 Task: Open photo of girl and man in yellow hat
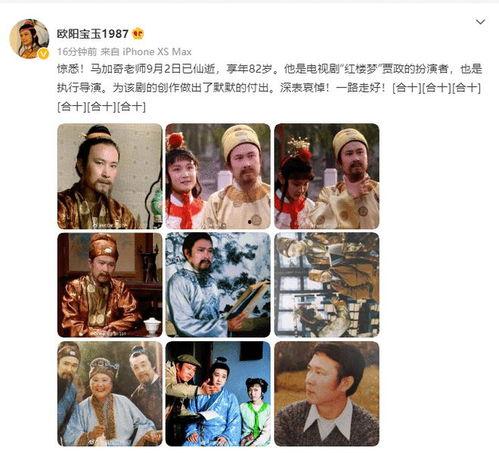218,176
